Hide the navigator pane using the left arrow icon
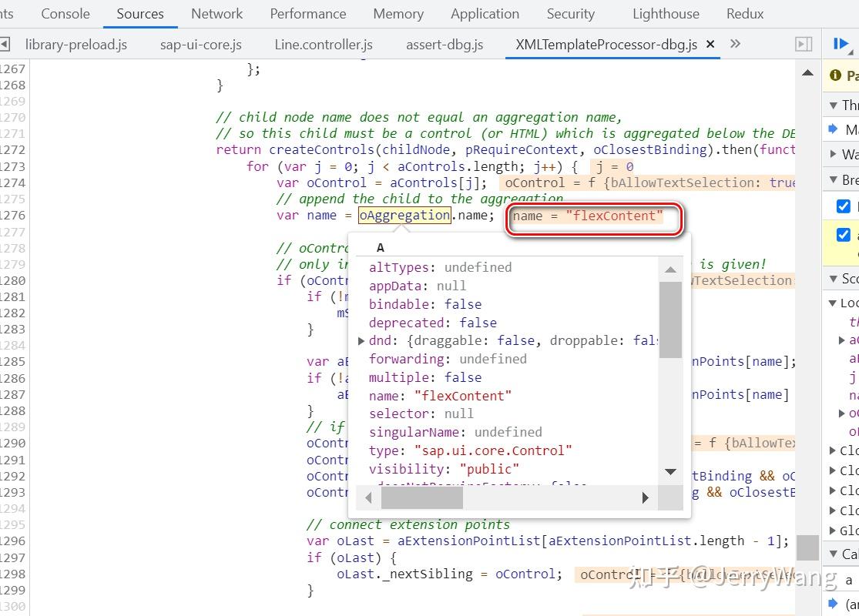Screen dimensions: 859x616 tap(6, 44)
